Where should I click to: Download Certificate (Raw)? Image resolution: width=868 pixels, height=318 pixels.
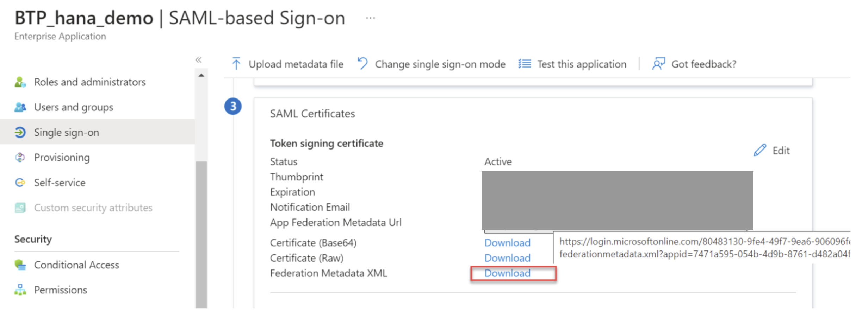(x=507, y=258)
